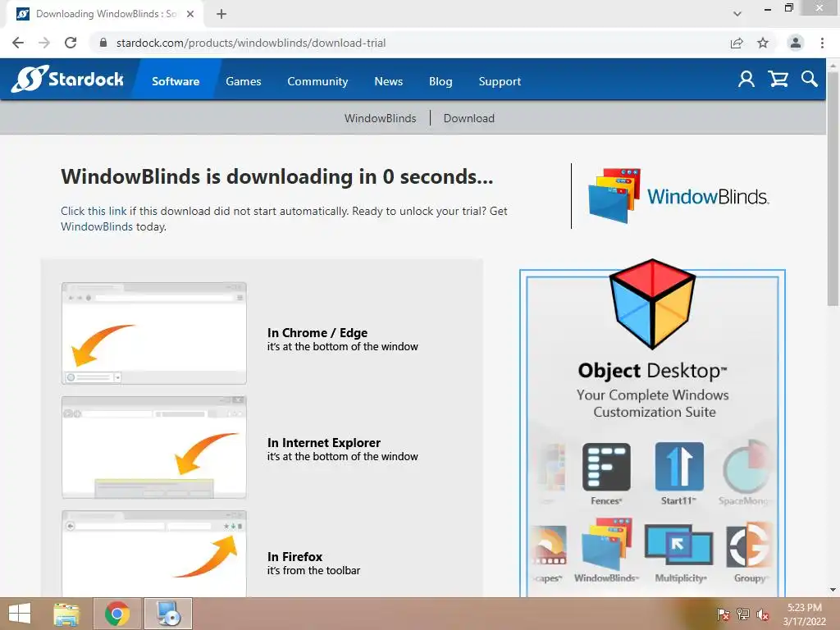
Task: Click the 'In Firefox' heading
Action: tap(294, 557)
